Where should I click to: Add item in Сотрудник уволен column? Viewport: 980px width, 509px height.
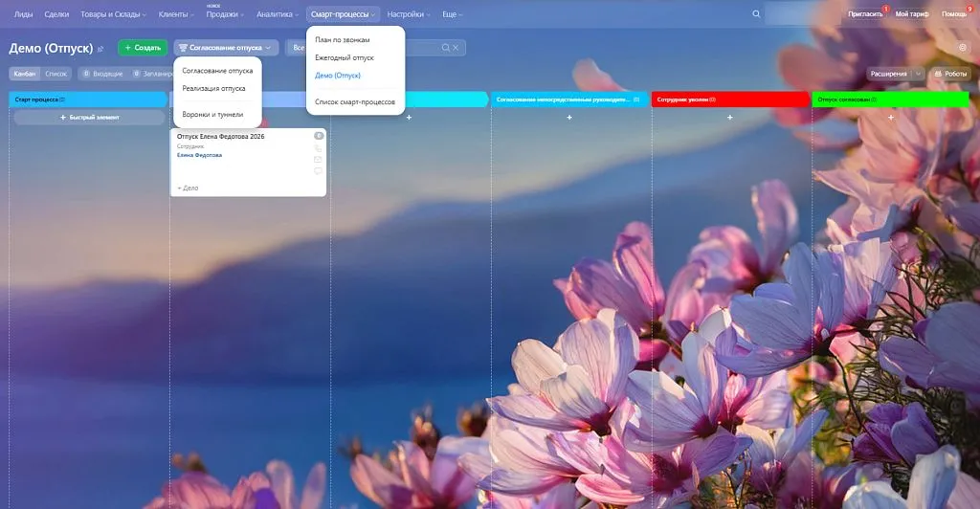(730, 117)
